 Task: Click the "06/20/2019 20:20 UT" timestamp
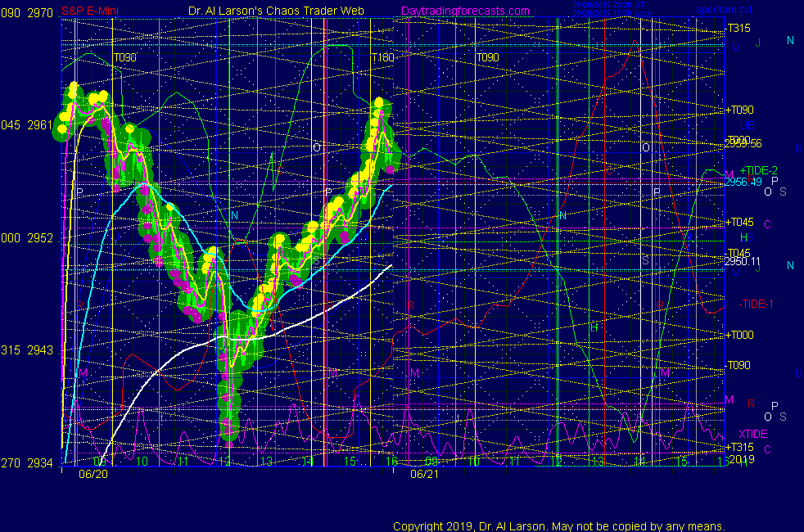tap(608, 5)
